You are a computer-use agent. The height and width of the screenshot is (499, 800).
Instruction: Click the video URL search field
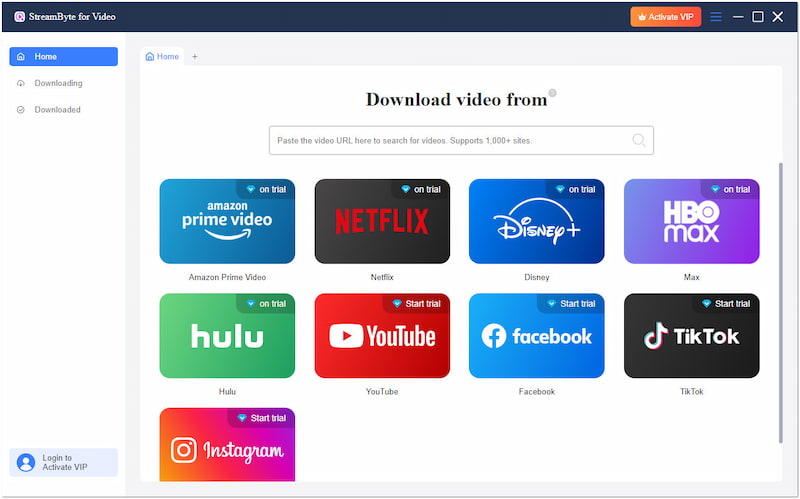pyautogui.click(x=450, y=140)
